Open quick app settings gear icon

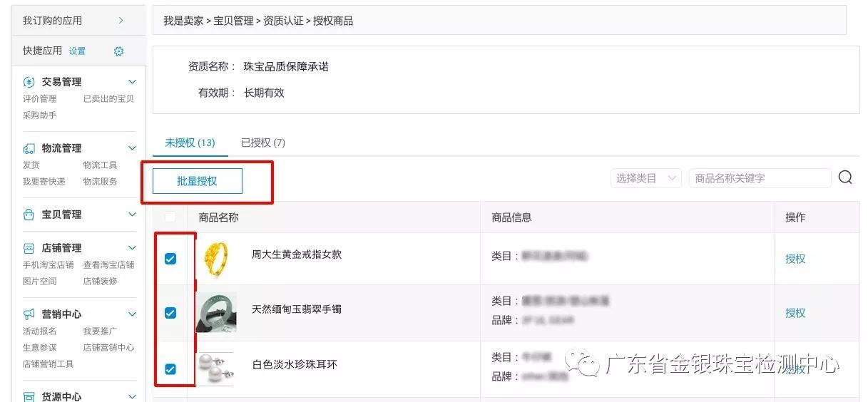[x=119, y=51]
